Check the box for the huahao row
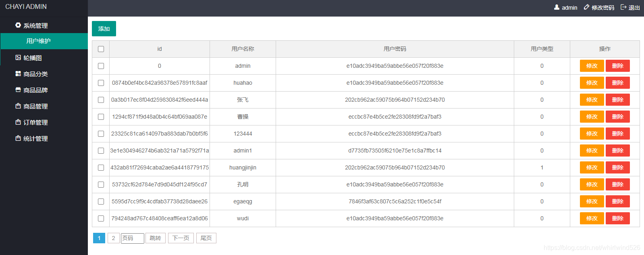The image size is (644, 255). coord(101,83)
